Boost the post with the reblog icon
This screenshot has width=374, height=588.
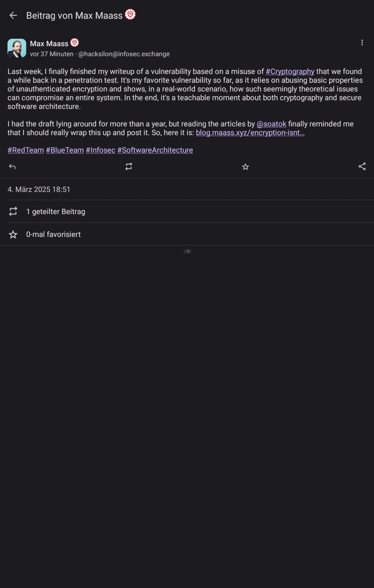(129, 167)
